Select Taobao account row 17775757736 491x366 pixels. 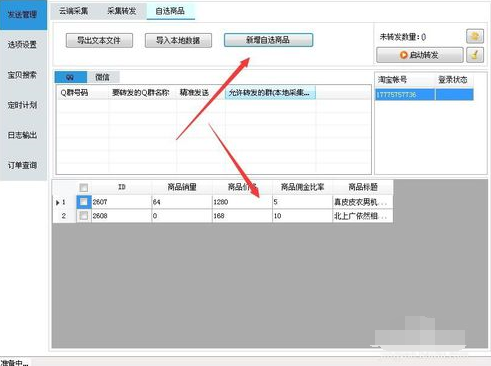[424, 95]
